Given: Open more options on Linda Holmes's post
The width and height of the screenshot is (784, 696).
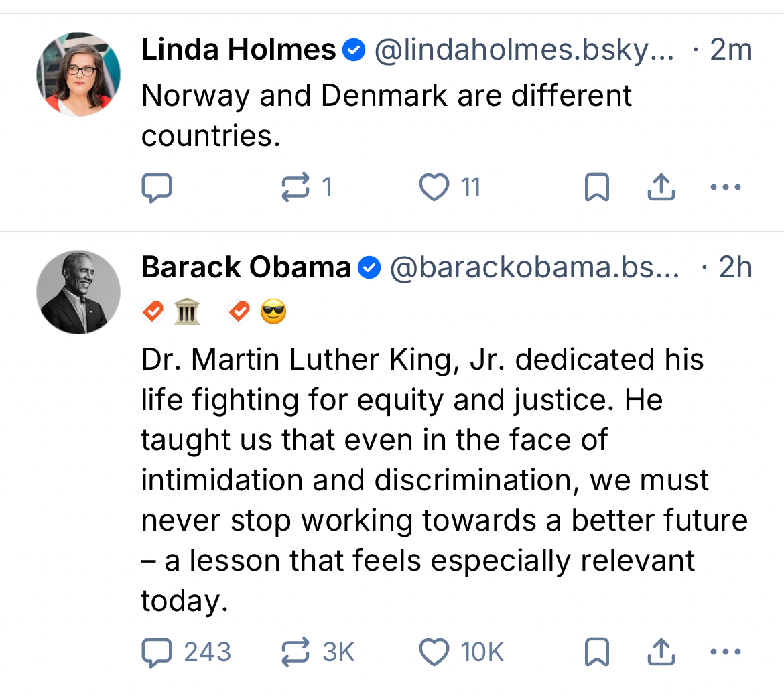Looking at the screenshot, I should pos(725,188).
